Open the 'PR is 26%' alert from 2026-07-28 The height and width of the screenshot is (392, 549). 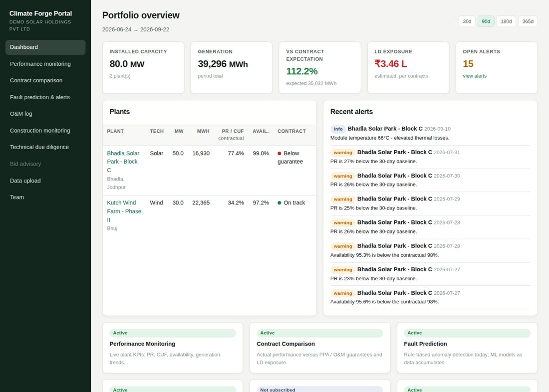(x=430, y=227)
